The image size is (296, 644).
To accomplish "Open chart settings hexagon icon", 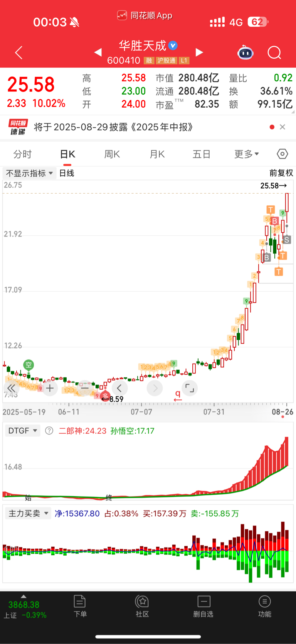I will 283,154.
